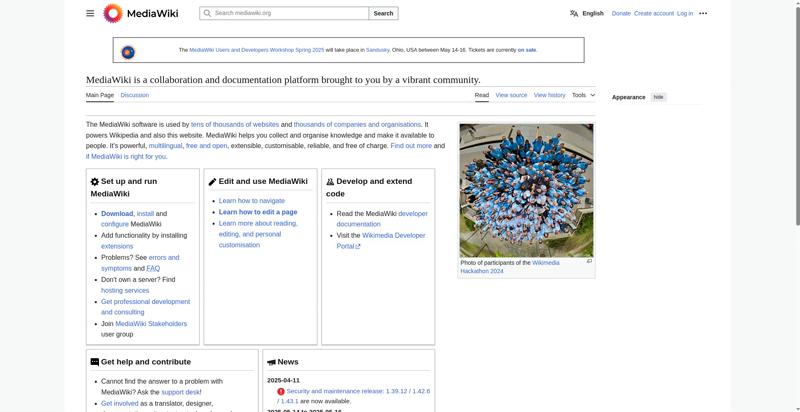Open the Wikimedia Developer Portal link
800x412 pixels.
pos(381,241)
